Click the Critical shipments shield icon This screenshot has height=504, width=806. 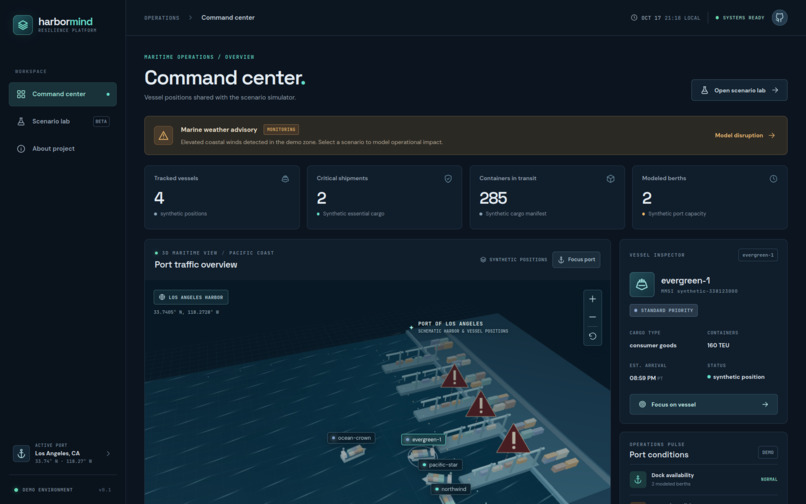[448, 178]
